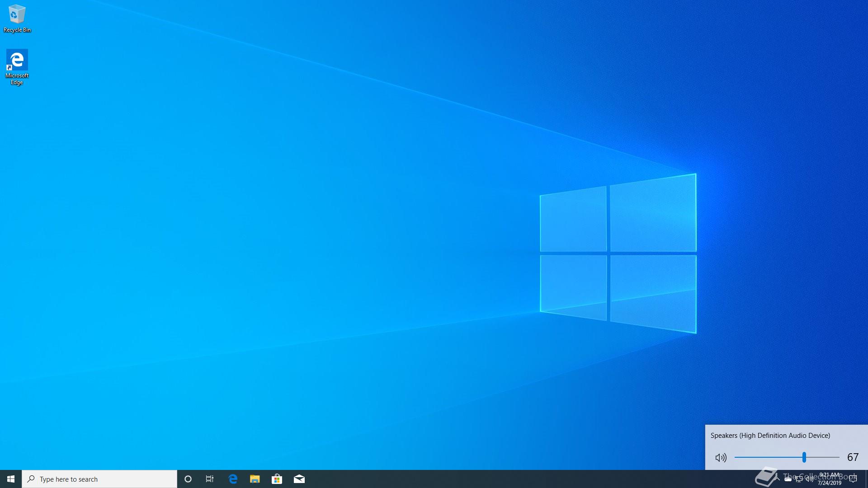Open the Windows Start menu

(x=11, y=479)
